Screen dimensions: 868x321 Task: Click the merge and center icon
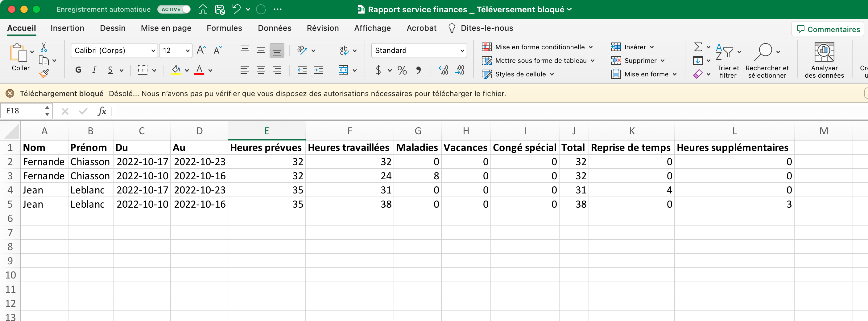point(343,70)
